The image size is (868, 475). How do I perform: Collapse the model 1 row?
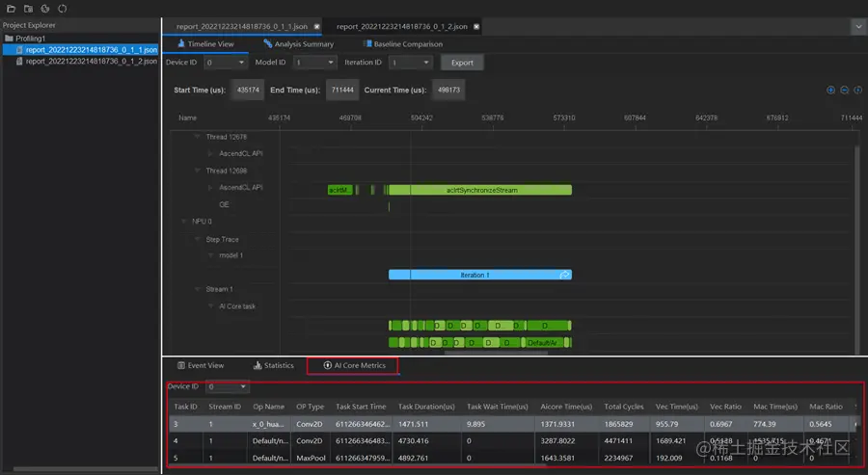(x=210, y=255)
